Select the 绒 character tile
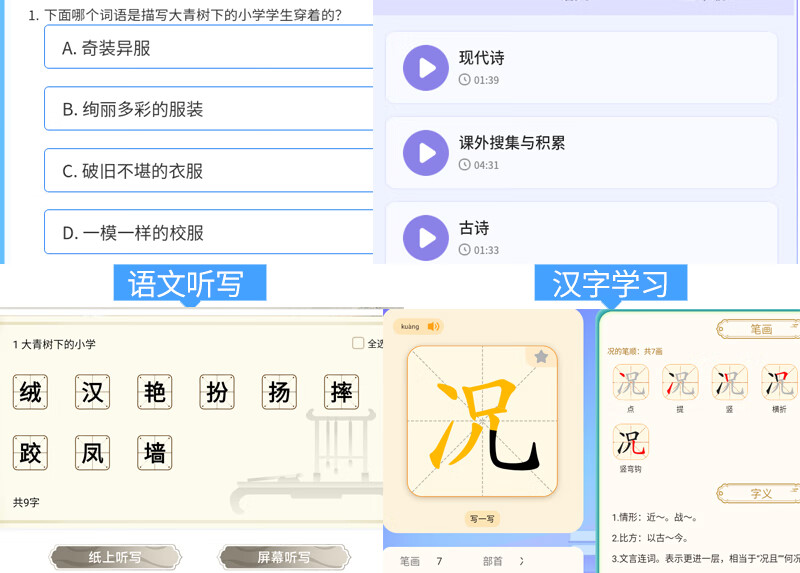This screenshot has height=573, width=800. pyautogui.click(x=30, y=392)
